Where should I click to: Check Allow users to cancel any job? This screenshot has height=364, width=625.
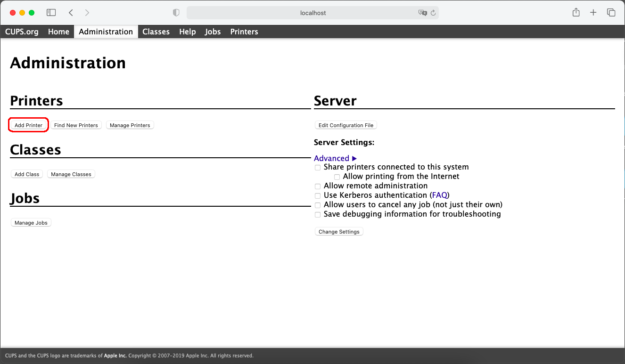318,205
